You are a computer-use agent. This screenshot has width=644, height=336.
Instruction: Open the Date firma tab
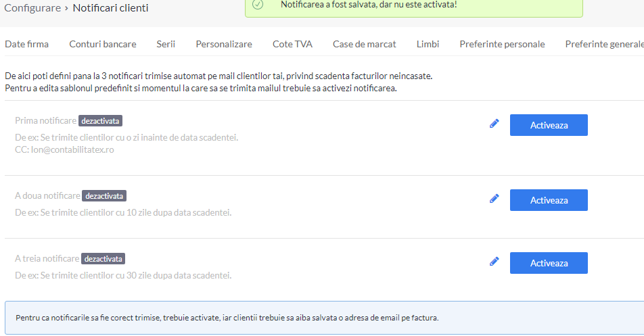point(26,45)
